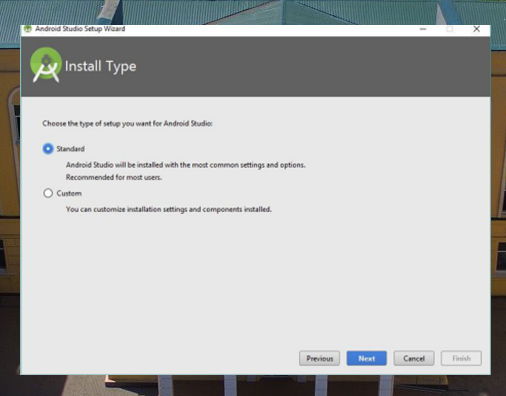The height and width of the screenshot is (396, 506).
Task: Close the Android Studio Setup Wizard window
Action: 477,29
